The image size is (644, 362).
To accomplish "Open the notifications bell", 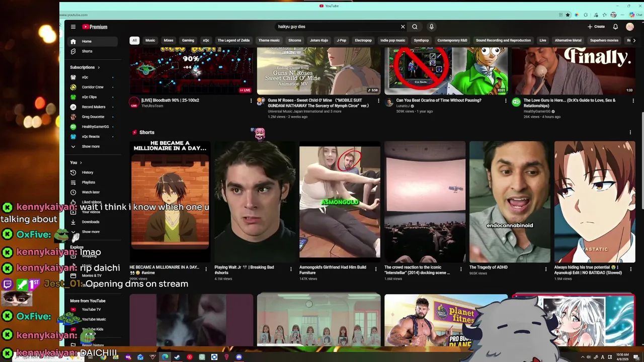I will (615, 27).
